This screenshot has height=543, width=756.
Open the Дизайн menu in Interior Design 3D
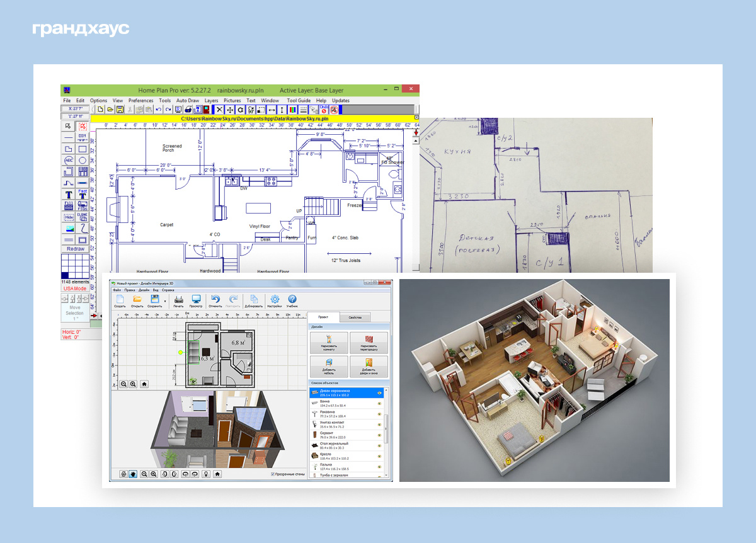click(x=144, y=290)
